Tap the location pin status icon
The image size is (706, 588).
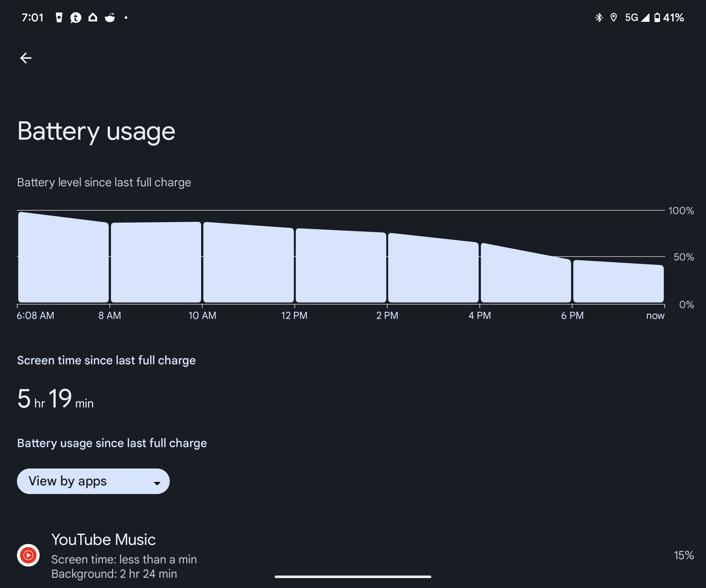pyautogui.click(x=614, y=18)
